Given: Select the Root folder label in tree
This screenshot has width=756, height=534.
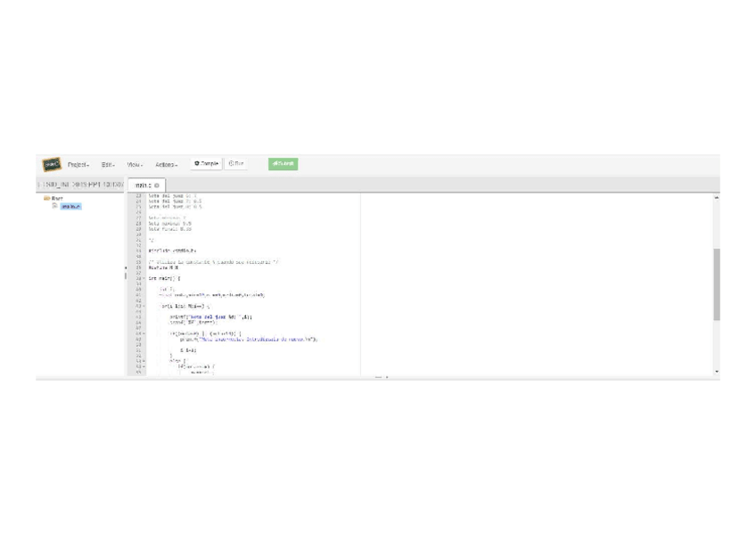Looking at the screenshot, I should coord(57,198).
